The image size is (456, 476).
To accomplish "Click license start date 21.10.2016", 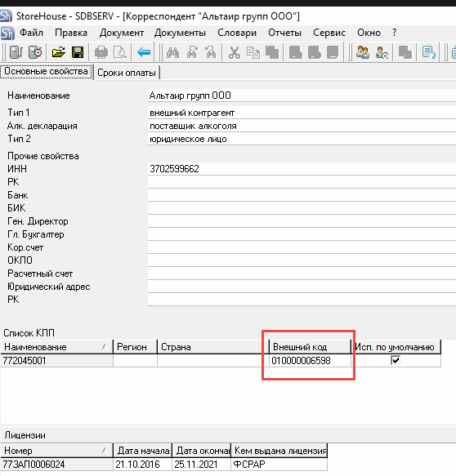I will pyautogui.click(x=142, y=464).
